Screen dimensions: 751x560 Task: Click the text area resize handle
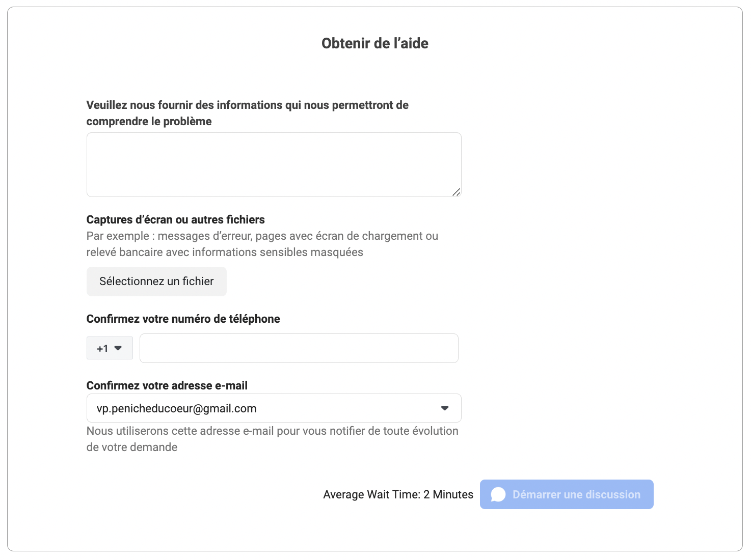click(457, 192)
